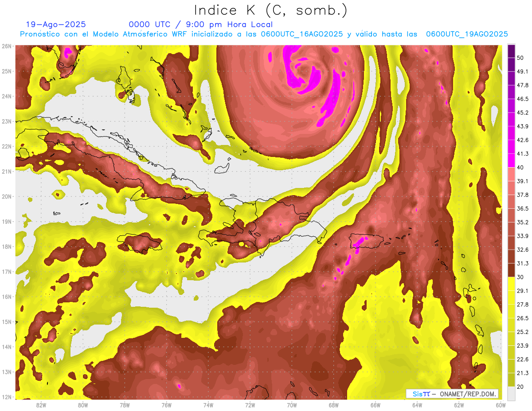Pick the magenta swatch between 40 and 41.3

click(x=512, y=160)
